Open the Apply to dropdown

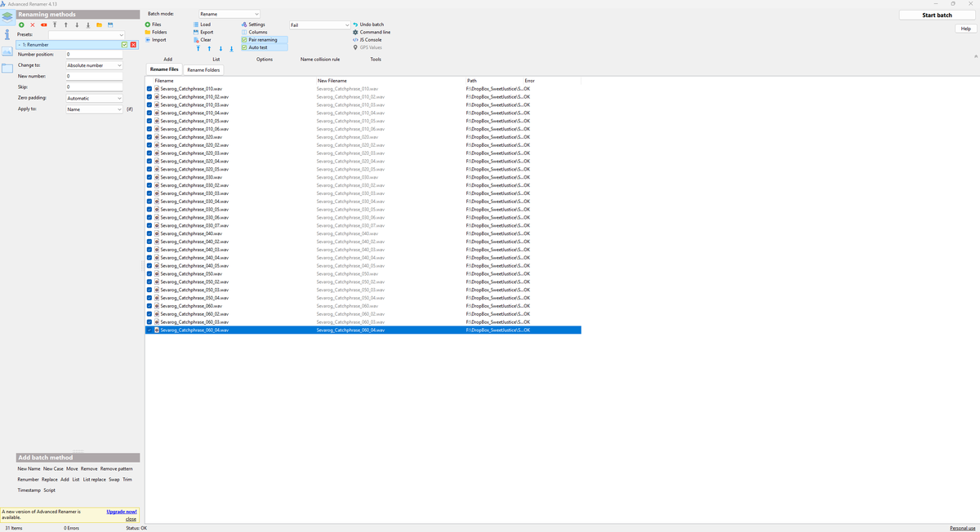tap(94, 109)
